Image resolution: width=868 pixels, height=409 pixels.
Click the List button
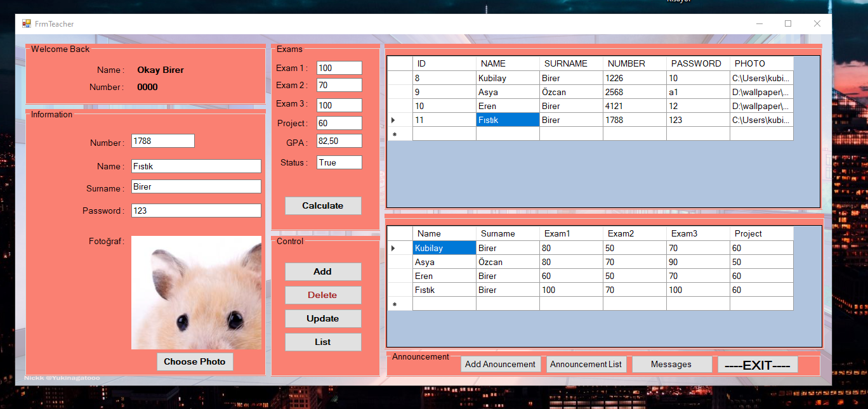(x=323, y=342)
